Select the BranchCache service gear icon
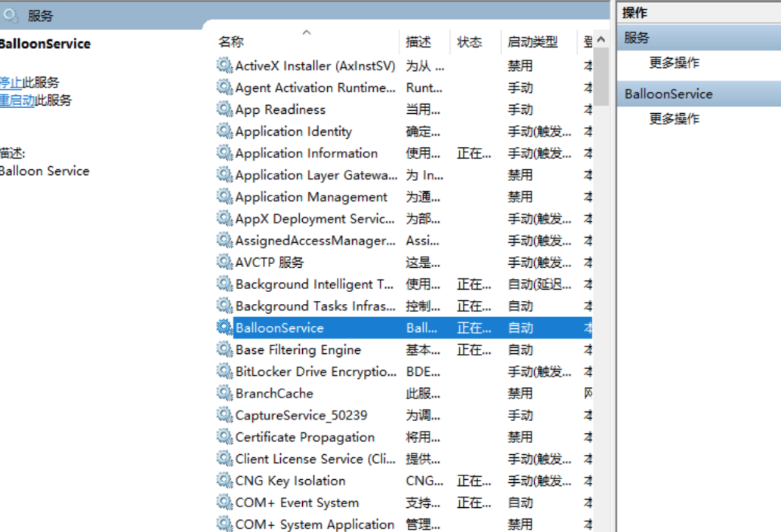The width and height of the screenshot is (781, 532). [x=224, y=393]
